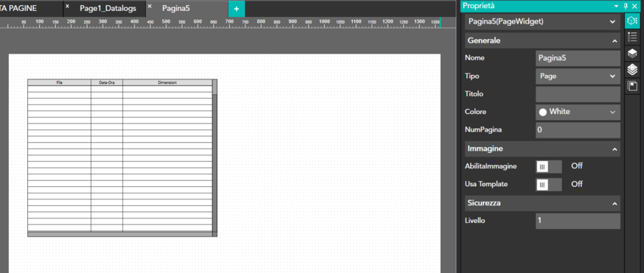Image resolution: width=644 pixels, height=273 pixels.
Task: Add a new page tab with plus
Action: click(x=237, y=9)
